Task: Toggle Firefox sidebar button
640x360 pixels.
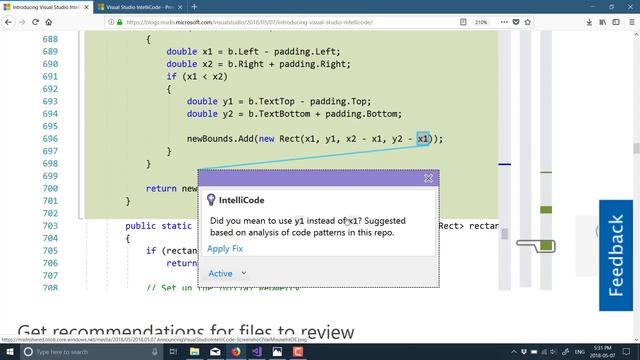Action: pyautogui.click(x=616, y=22)
